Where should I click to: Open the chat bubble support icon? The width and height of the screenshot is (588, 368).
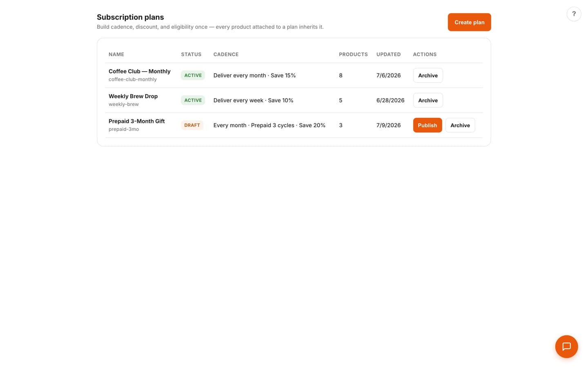[x=566, y=347]
